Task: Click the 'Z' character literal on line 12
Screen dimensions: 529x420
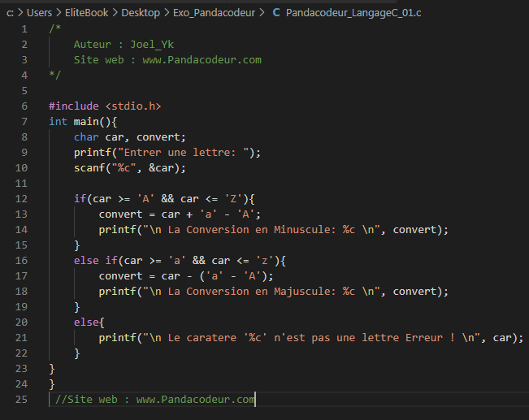Action: [x=233, y=199]
